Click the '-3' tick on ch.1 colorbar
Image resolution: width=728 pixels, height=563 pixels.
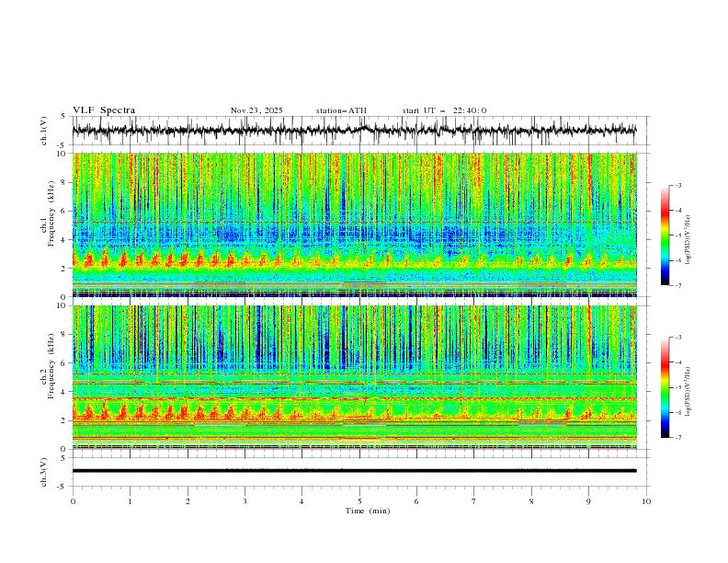(x=677, y=185)
